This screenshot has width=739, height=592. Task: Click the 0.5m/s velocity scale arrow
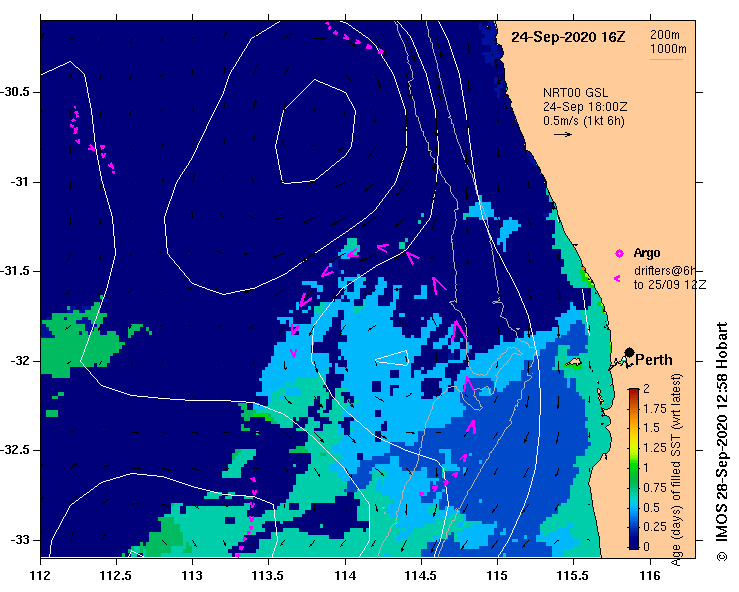(x=563, y=135)
